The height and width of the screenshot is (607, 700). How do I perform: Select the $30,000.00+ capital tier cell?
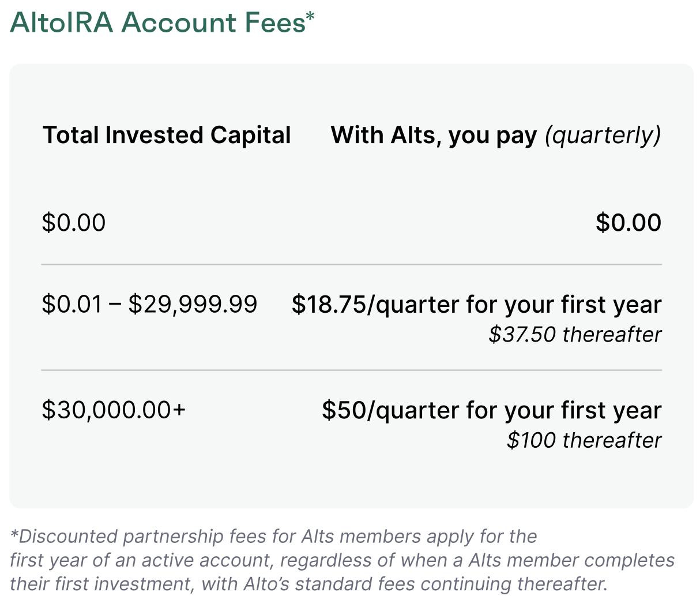click(x=114, y=410)
